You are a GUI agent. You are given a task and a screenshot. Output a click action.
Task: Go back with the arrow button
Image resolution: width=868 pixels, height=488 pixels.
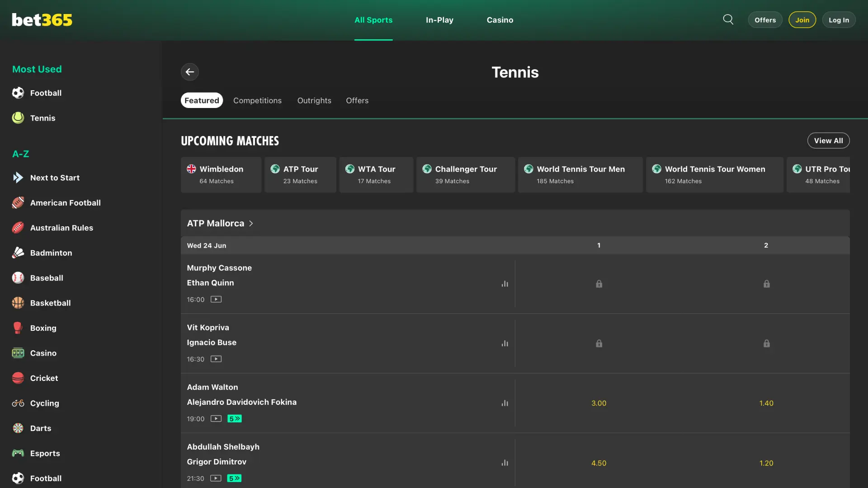tap(190, 72)
